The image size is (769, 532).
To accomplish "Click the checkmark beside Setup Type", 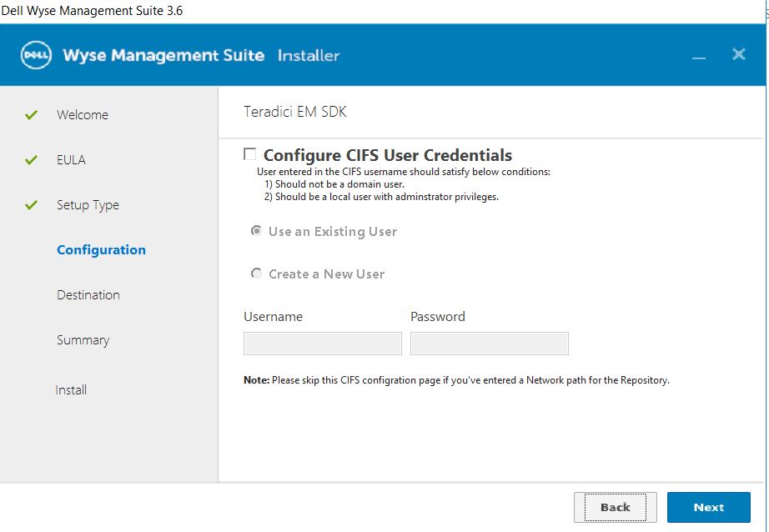I will (32, 205).
